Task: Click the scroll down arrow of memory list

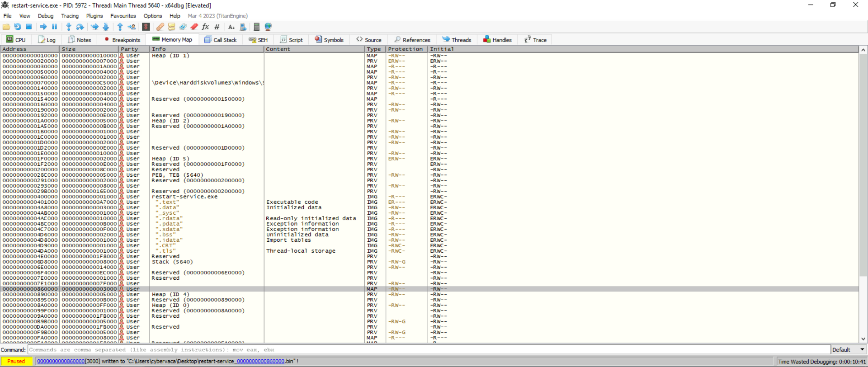Action: click(863, 339)
